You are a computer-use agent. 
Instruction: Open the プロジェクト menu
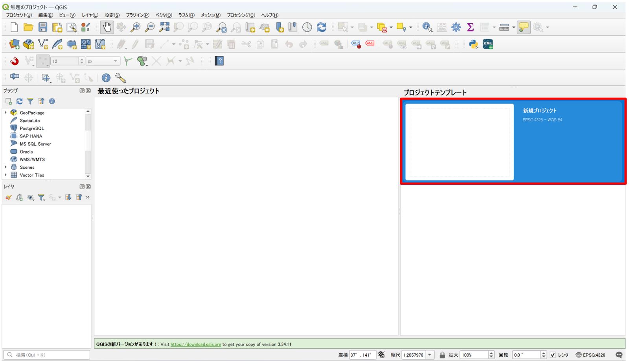tap(19, 15)
